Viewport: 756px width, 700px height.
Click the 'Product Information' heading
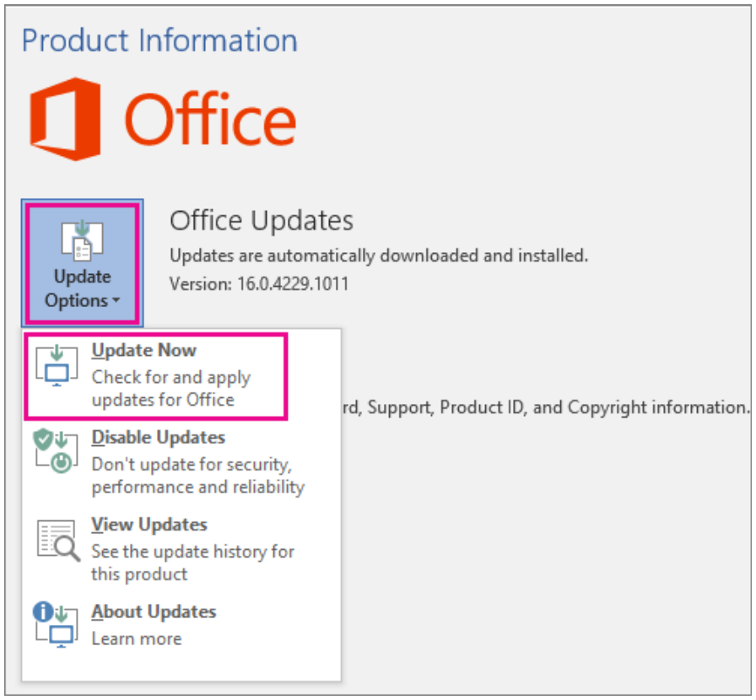[x=159, y=40]
